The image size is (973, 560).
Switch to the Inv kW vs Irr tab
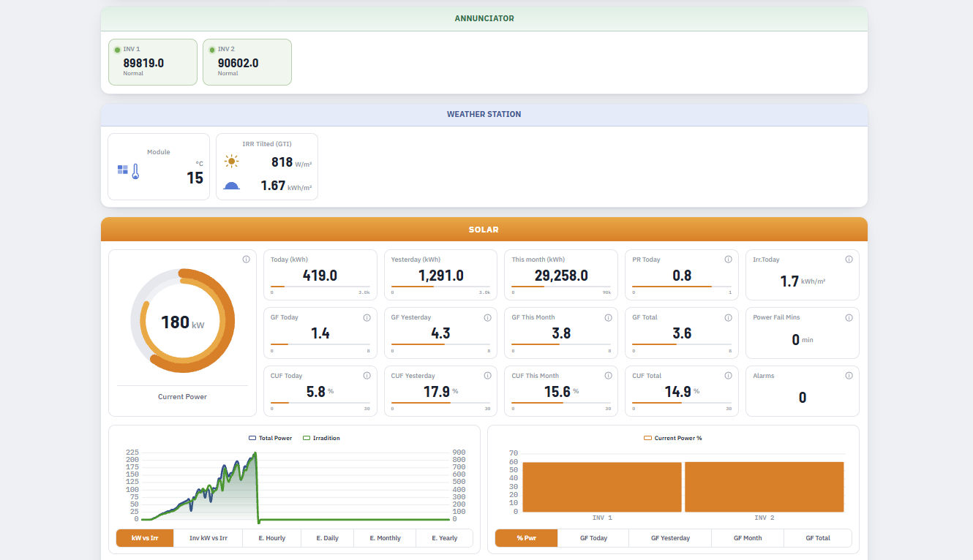[x=209, y=538]
